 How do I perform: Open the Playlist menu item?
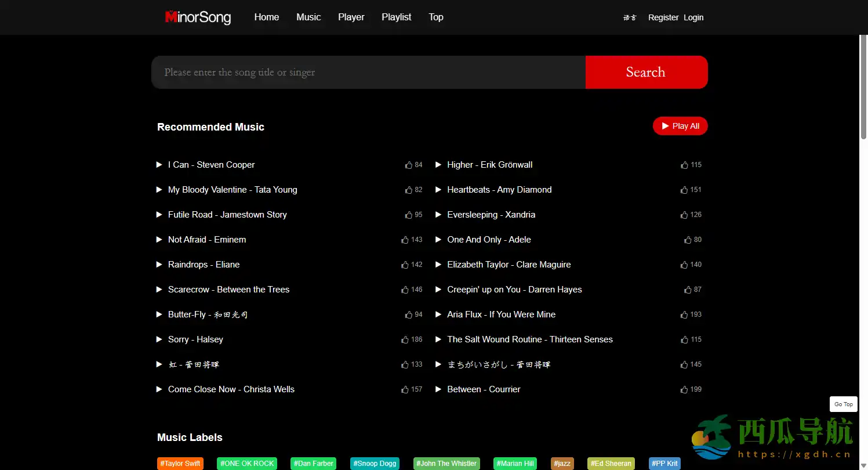coord(396,17)
